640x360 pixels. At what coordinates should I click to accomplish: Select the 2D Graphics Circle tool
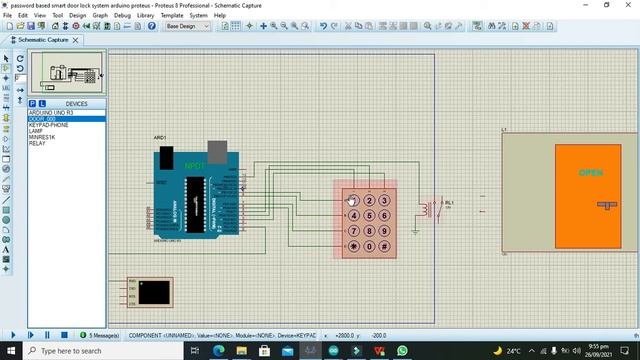[6, 220]
